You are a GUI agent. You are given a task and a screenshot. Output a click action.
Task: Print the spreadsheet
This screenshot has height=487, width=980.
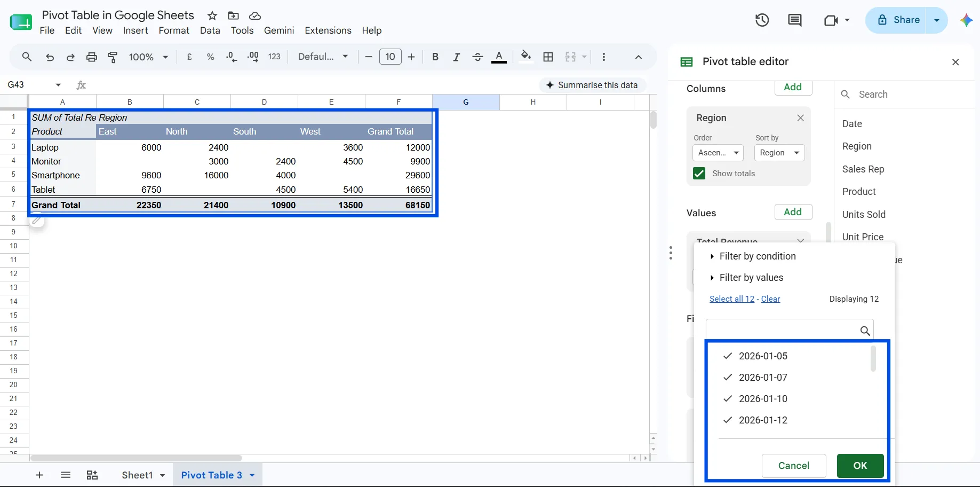click(92, 57)
